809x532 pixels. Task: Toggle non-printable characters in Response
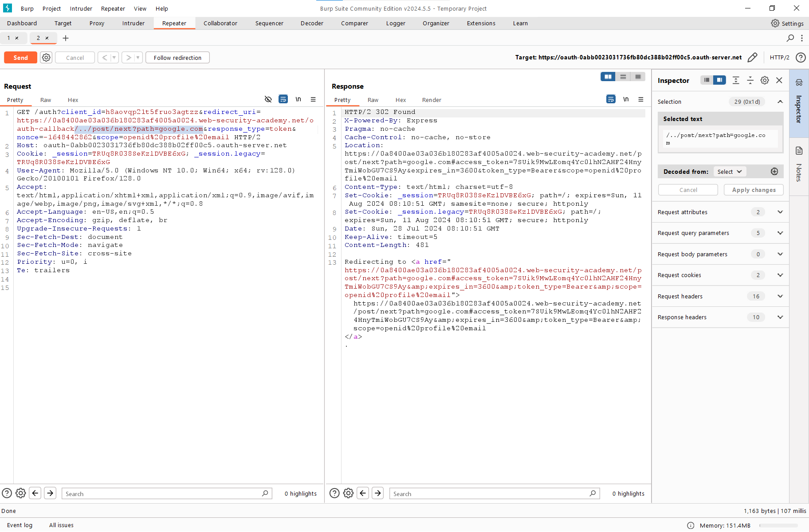pos(626,99)
